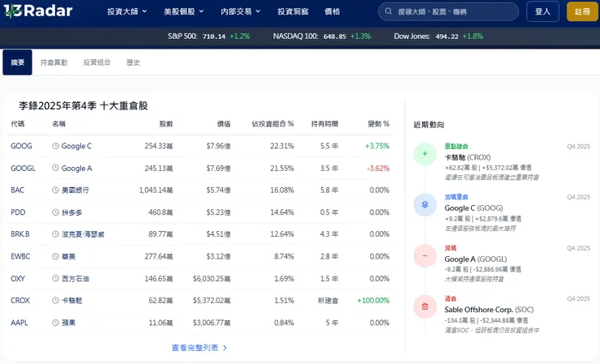Click the clock icon in the BRK.B row
This screenshot has height=364, width=600.
[55, 233]
